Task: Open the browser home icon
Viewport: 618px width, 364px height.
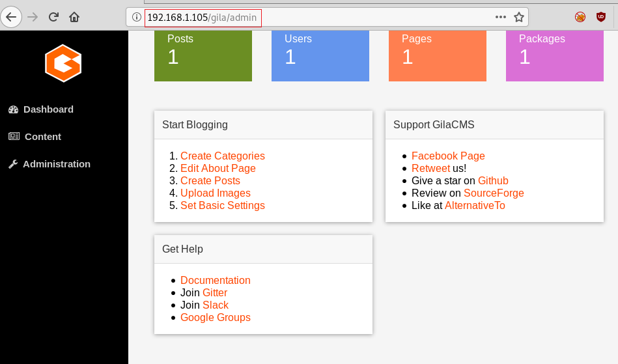Action: click(74, 17)
